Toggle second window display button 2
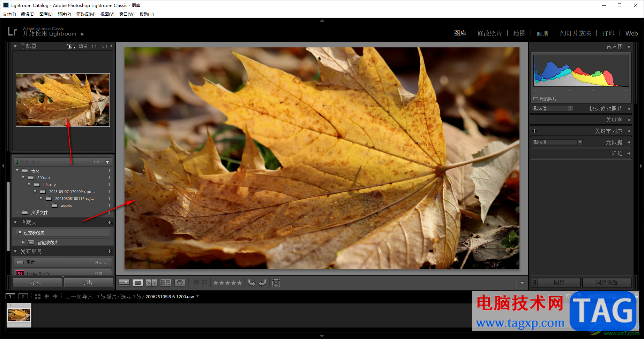This screenshot has width=644, height=339. pos(23,296)
